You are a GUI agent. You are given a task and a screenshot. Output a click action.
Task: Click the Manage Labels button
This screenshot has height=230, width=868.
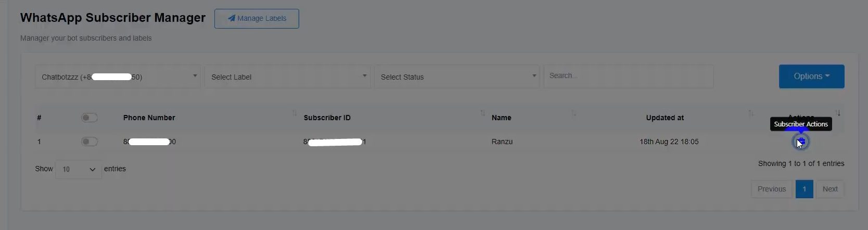pyautogui.click(x=257, y=19)
